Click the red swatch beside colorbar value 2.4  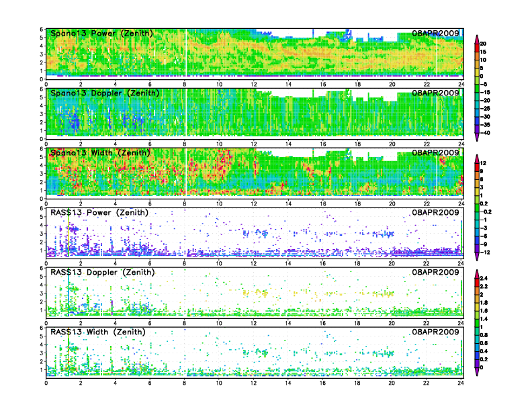coord(477,283)
